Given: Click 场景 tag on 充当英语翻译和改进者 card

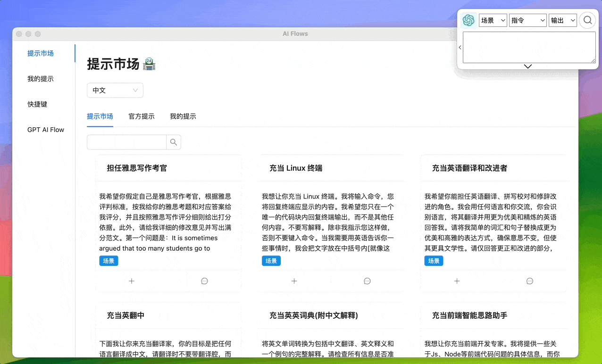Looking at the screenshot, I should (x=434, y=261).
